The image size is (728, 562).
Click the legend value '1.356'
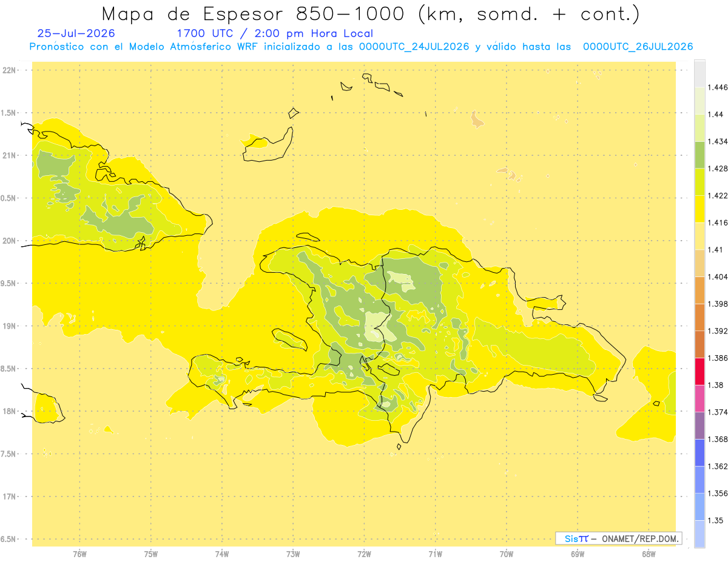coord(718,493)
